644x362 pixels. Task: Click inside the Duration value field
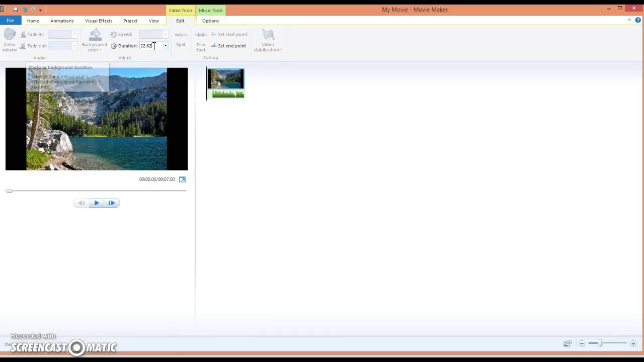150,46
